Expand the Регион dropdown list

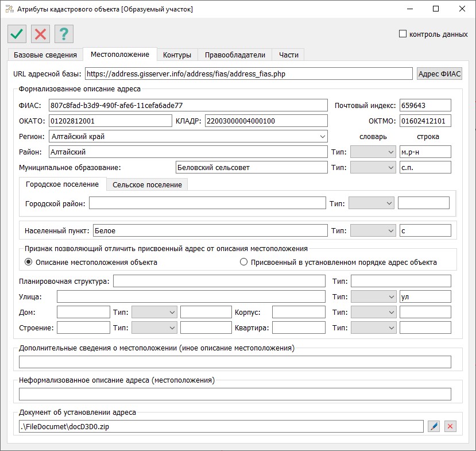322,137
